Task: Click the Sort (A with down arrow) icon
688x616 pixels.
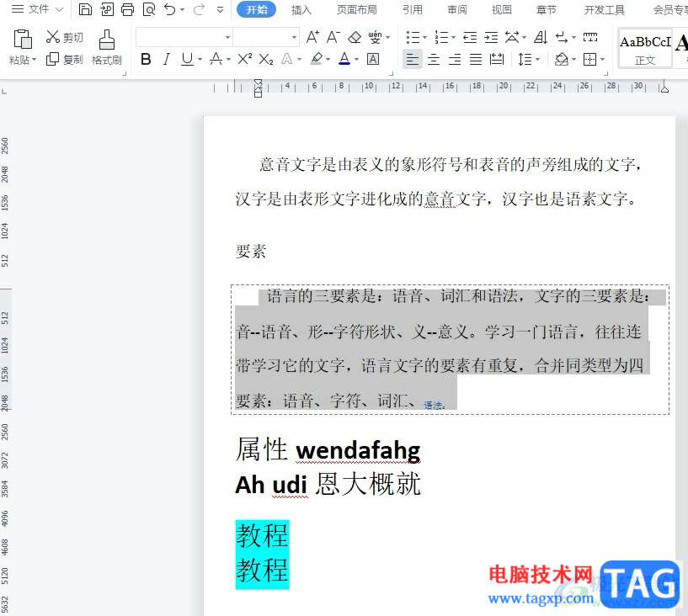Action: pos(541,37)
